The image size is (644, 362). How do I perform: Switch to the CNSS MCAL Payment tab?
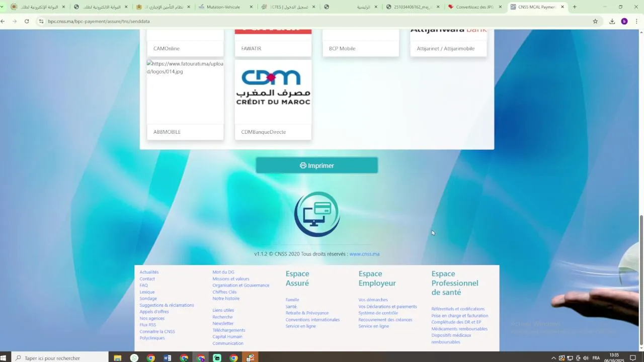click(536, 7)
